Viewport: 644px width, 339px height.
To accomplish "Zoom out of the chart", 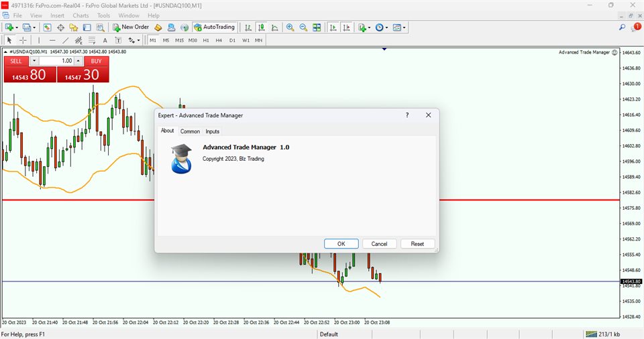I will tap(303, 27).
